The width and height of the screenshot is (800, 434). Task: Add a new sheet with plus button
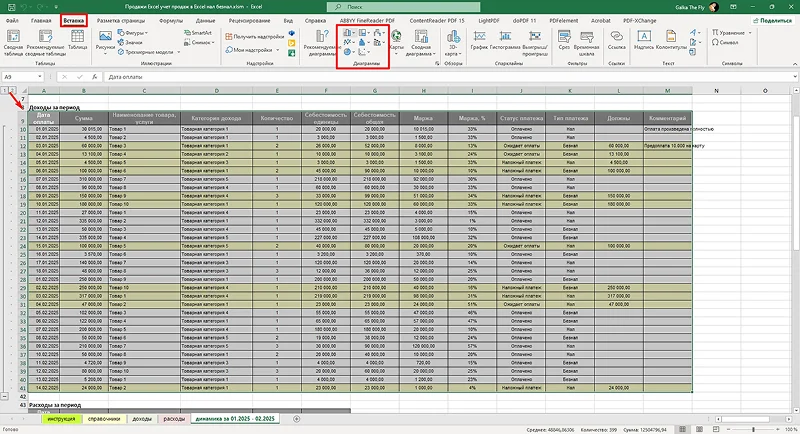[x=296, y=419]
